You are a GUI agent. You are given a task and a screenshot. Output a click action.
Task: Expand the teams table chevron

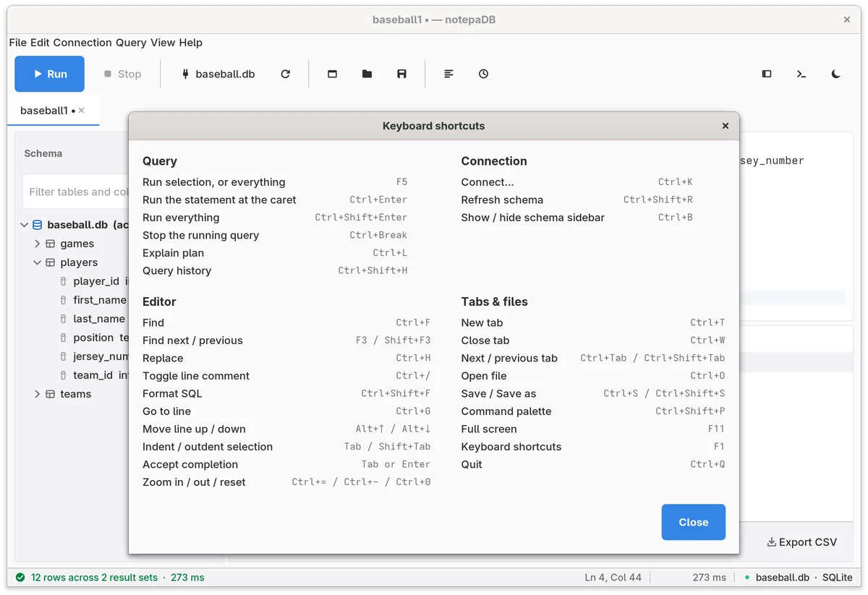pyautogui.click(x=38, y=394)
